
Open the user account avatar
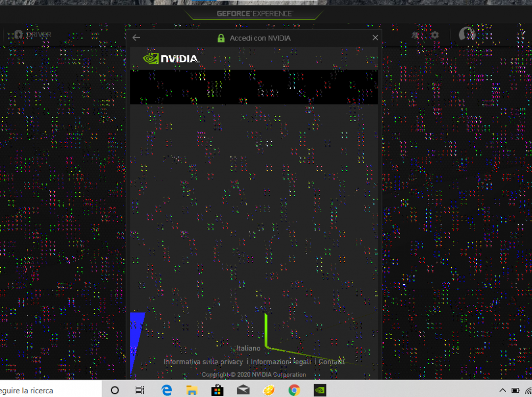click(467, 34)
